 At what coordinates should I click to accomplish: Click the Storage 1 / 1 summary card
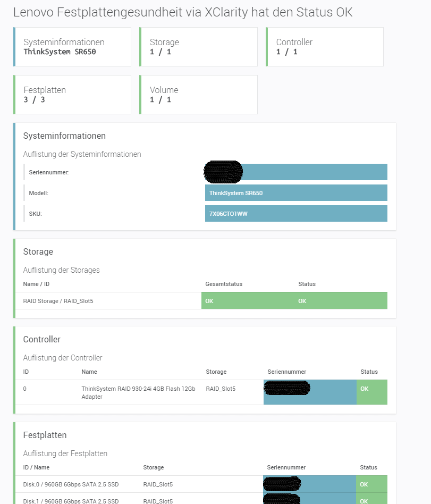[x=198, y=47]
